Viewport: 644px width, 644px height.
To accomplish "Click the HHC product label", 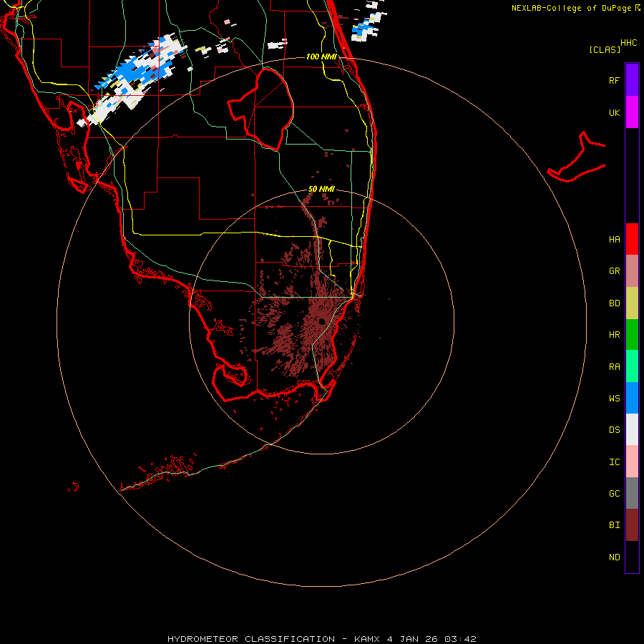I will (x=628, y=43).
